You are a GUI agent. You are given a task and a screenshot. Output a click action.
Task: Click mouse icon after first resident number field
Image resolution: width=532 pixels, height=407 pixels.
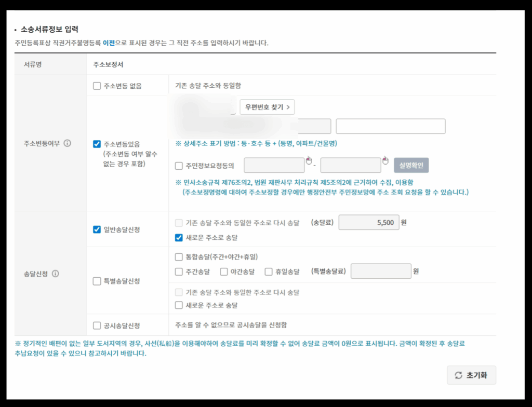click(309, 160)
